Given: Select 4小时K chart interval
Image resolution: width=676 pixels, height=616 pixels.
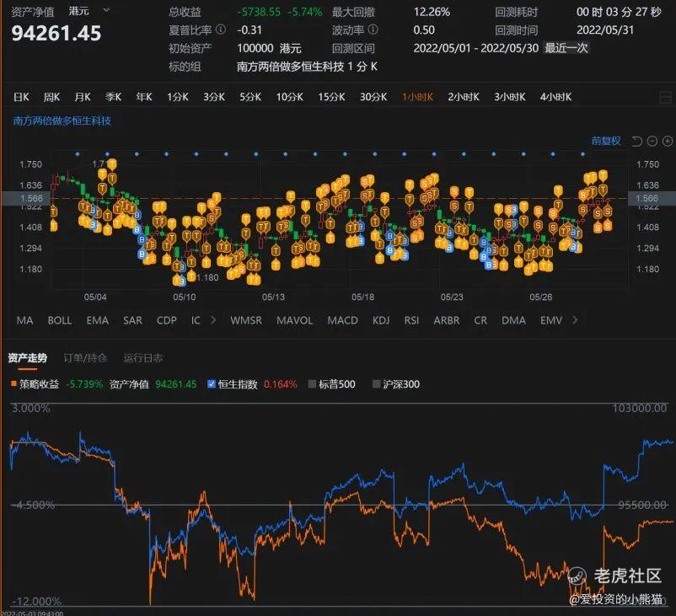Looking at the screenshot, I should coord(555,97).
